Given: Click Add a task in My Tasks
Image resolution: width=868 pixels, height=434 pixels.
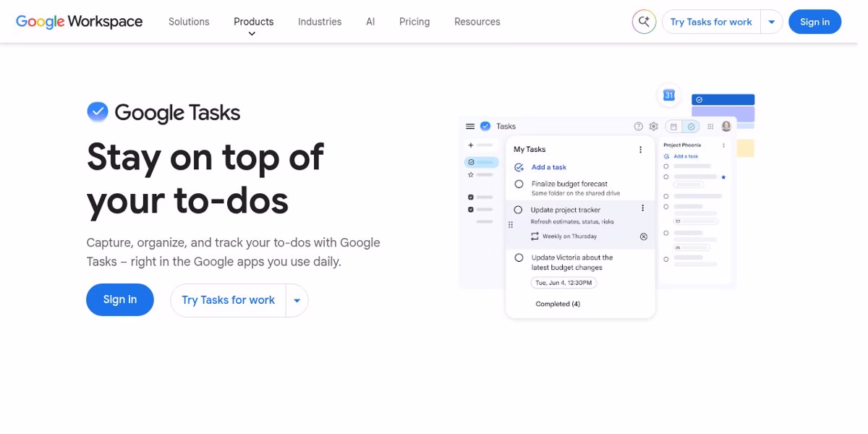Looking at the screenshot, I should (x=549, y=167).
